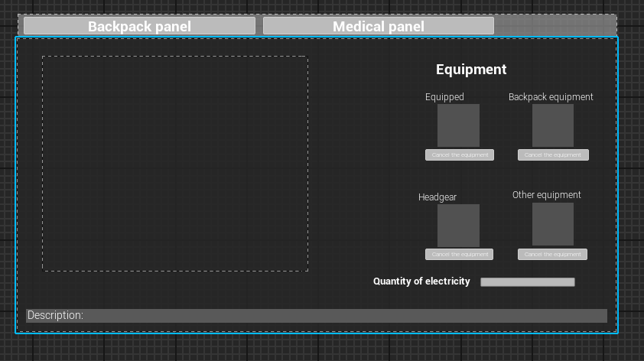This screenshot has width=644, height=361.
Task: Select the Quantity of electricity progress bar
Action: pos(528,281)
